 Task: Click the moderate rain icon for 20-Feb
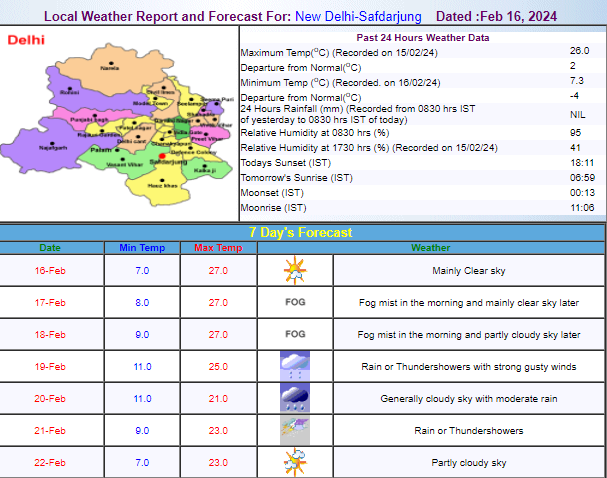click(295, 398)
